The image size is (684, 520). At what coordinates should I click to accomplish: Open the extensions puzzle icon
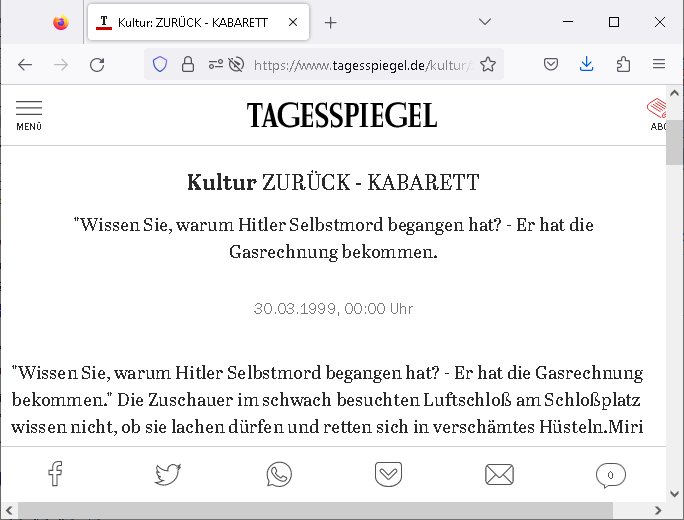click(623, 65)
